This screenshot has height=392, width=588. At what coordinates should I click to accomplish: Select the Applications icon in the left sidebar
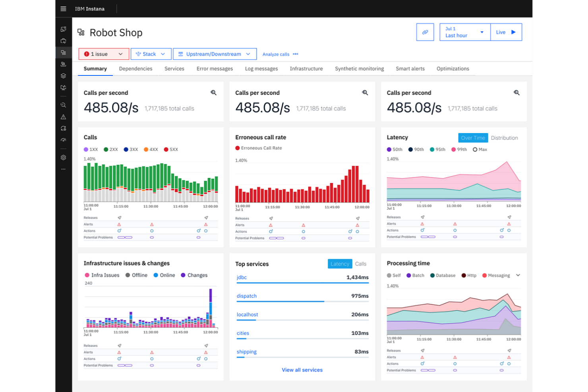63,52
